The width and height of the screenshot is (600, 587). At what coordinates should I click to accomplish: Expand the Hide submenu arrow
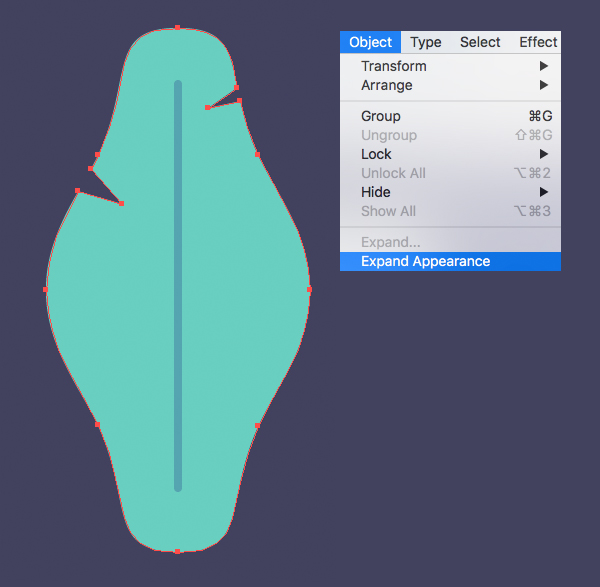click(x=544, y=192)
